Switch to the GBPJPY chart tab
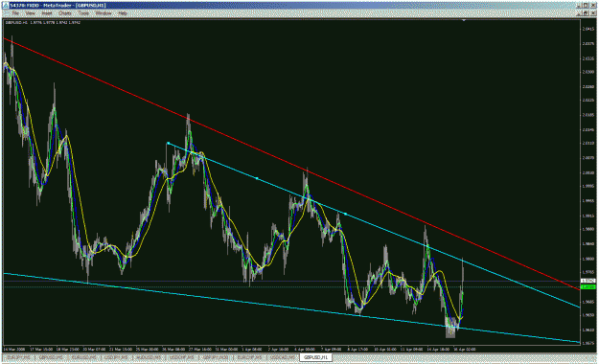 (215, 357)
